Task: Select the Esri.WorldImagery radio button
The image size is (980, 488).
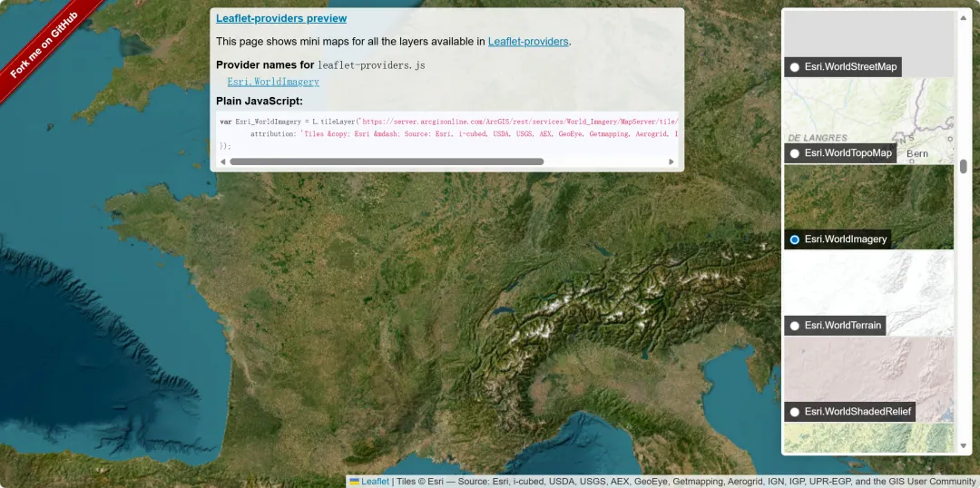Action: (794, 239)
